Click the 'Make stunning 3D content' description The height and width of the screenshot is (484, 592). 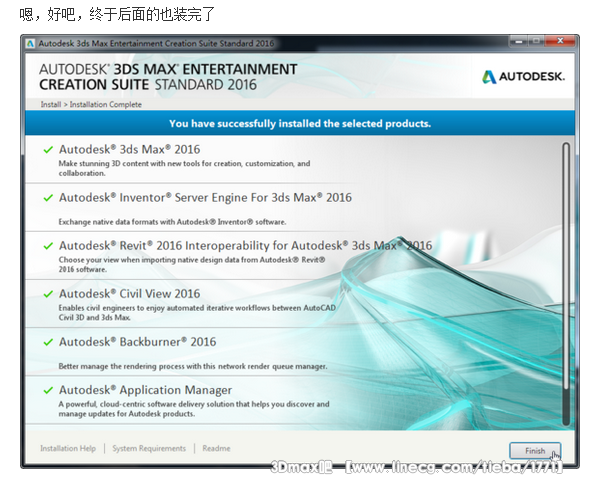184,168
